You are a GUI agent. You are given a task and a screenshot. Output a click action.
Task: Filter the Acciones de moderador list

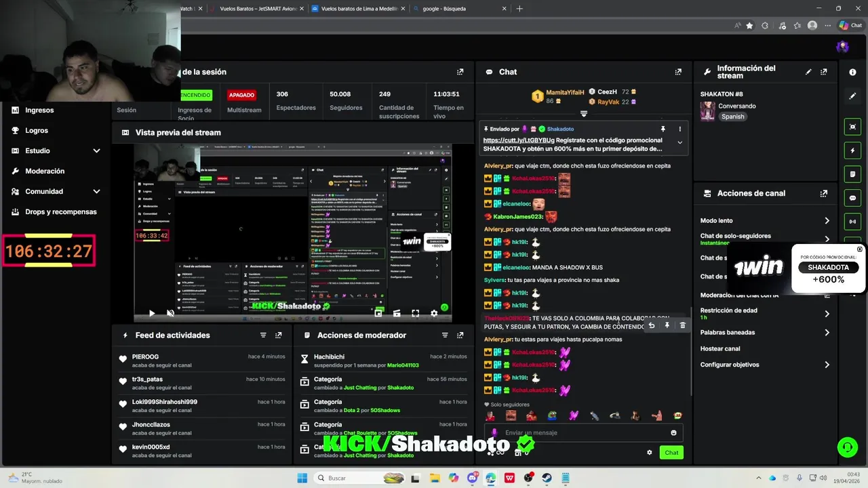coord(445,335)
